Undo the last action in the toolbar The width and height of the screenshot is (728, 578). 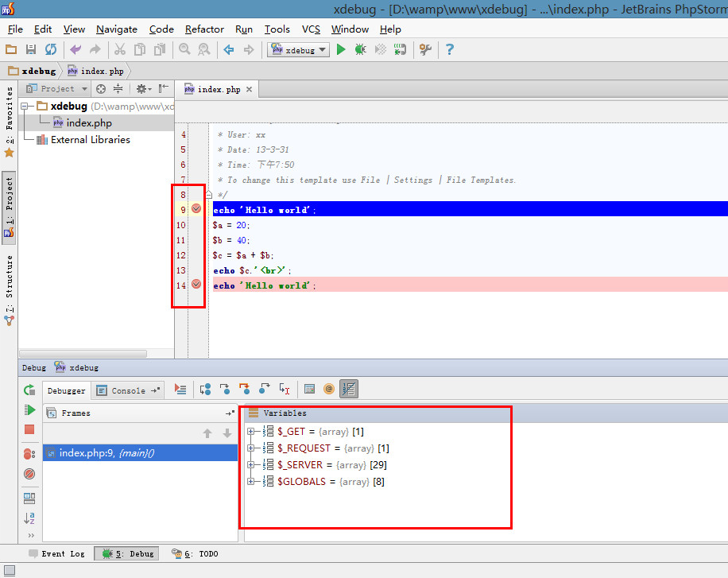(x=76, y=49)
